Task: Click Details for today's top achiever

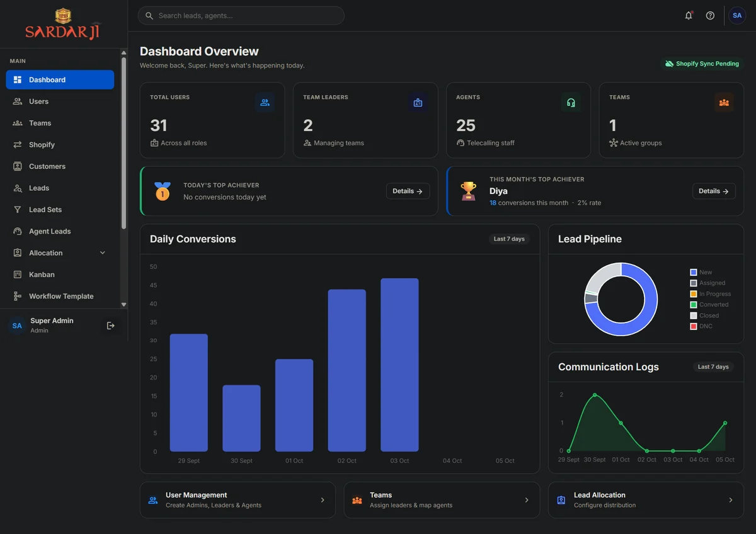Action: (x=408, y=191)
